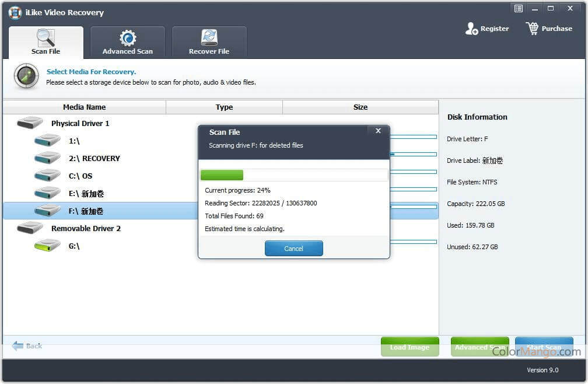Open the Scan File tab

tap(45, 42)
